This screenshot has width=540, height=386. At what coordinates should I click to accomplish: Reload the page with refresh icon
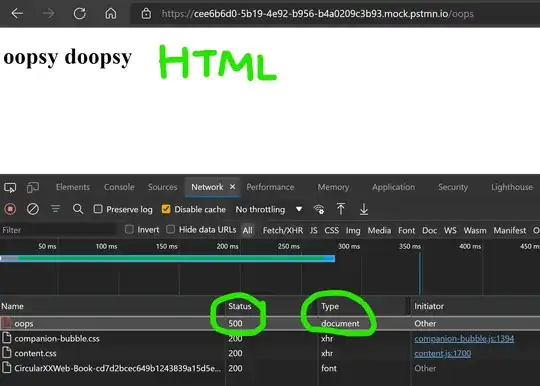tap(80, 14)
